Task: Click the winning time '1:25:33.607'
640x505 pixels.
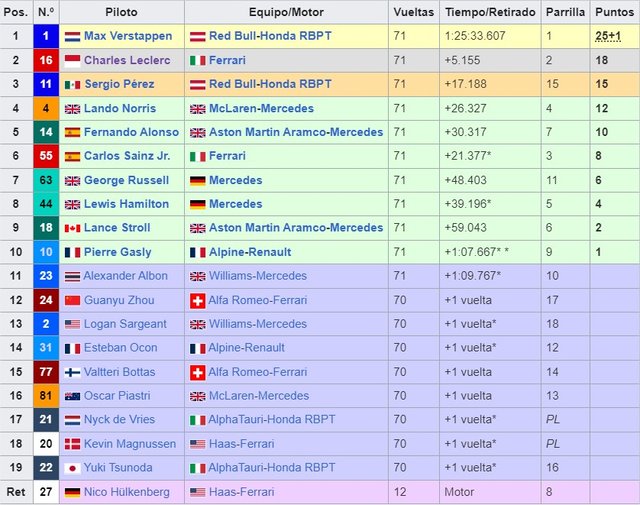Action: click(475, 36)
